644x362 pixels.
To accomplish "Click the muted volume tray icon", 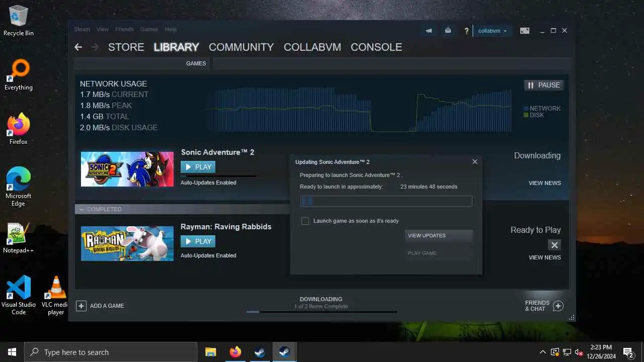I will point(579,352).
